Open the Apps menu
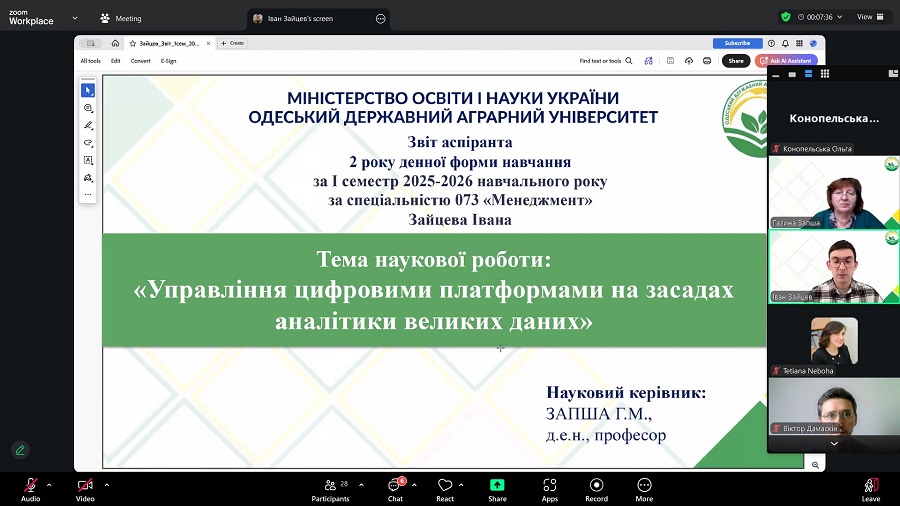Viewport: 900px width, 506px height. (x=549, y=486)
